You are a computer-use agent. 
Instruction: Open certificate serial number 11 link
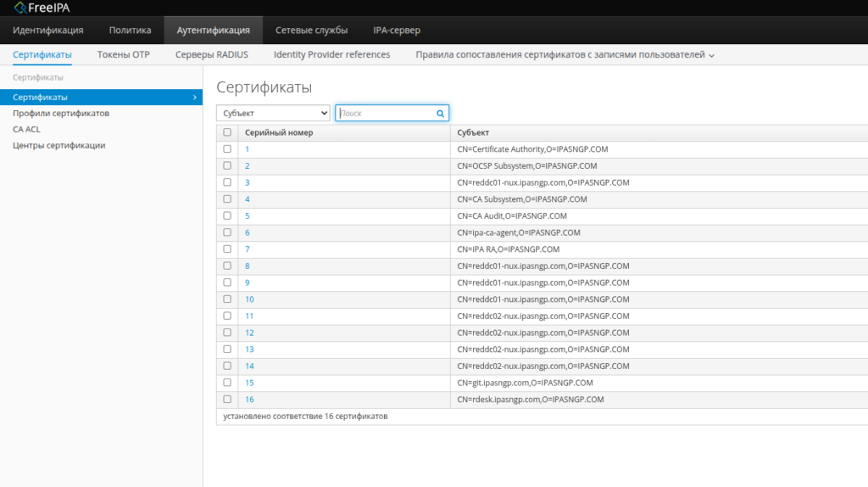pyautogui.click(x=249, y=316)
